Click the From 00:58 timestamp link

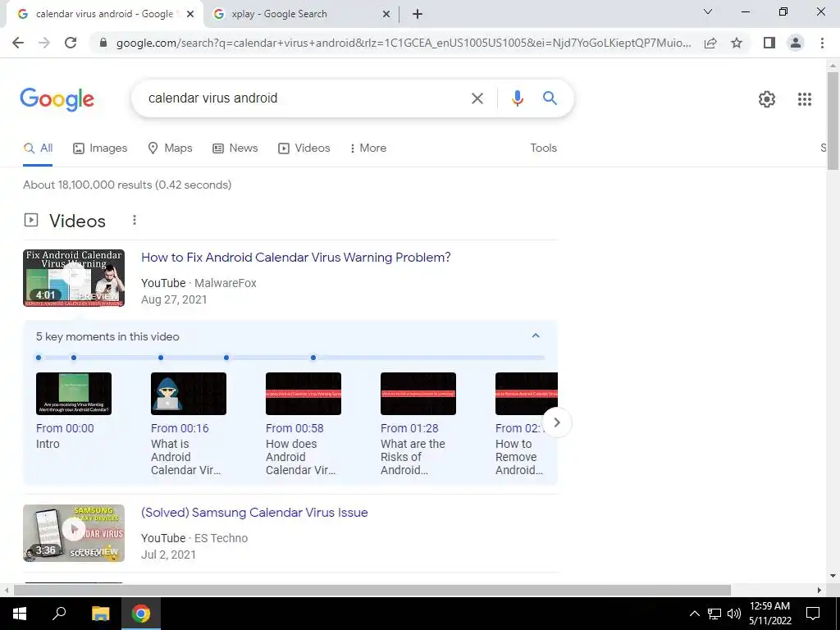point(294,428)
